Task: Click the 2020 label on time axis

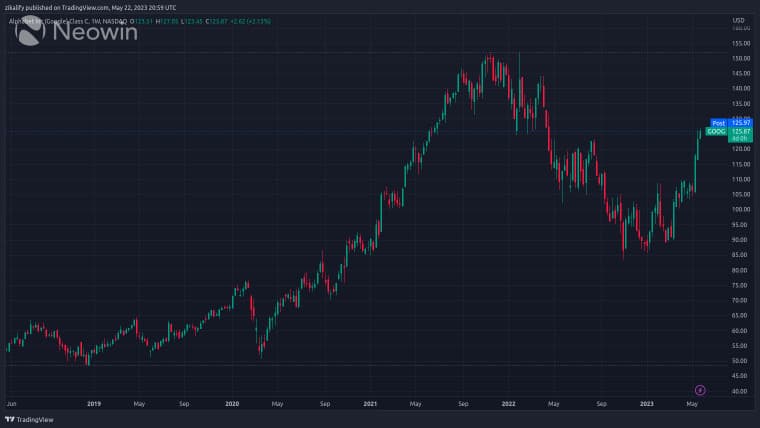Action: [232, 404]
